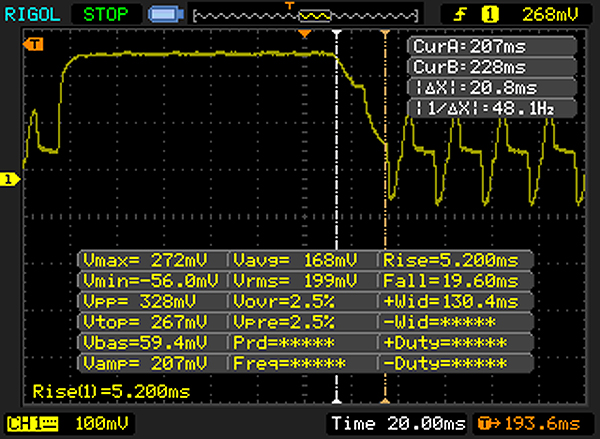Click the -Wid=***** measurement
This screenshot has height=439, width=600.
456,322
